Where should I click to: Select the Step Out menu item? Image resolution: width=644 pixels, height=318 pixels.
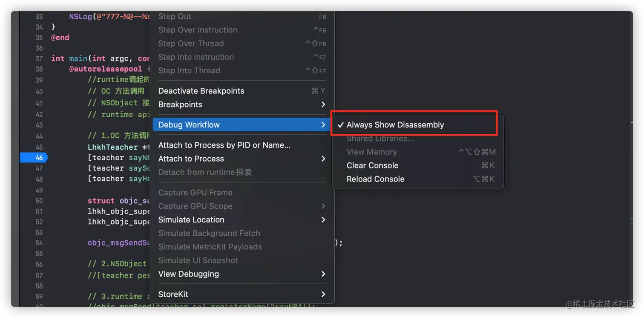pyautogui.click(x=242, y=16)
